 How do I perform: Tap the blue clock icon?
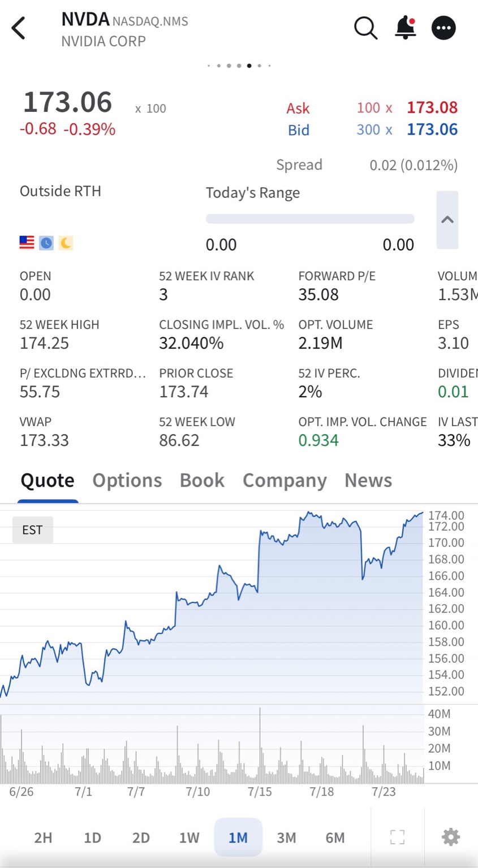(46, 243)
